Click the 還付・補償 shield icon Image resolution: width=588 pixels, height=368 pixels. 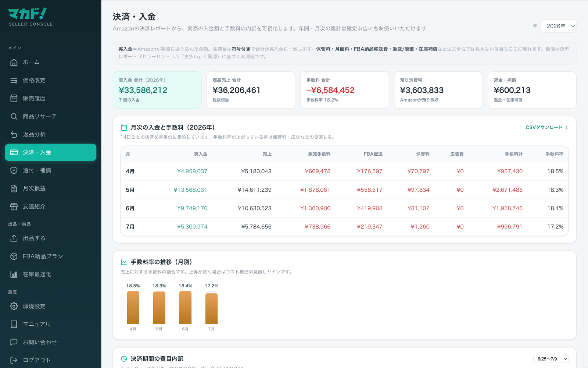pos(14,170)
